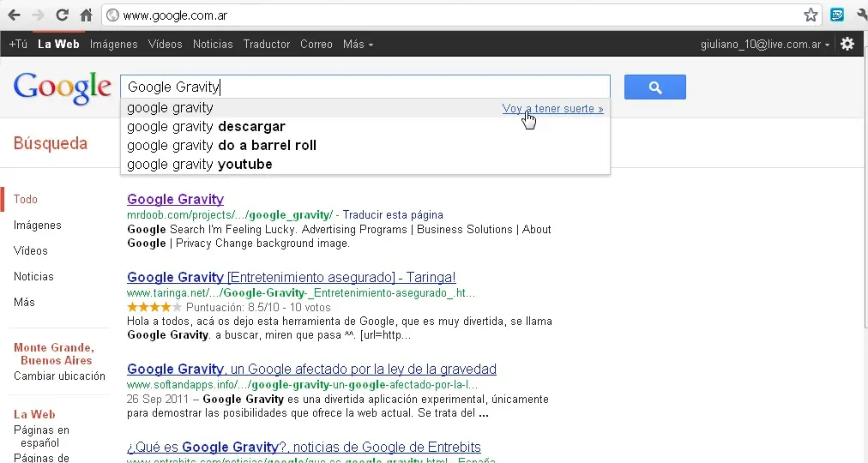Choose suggestion 'google gravity youtube'

pos(365,165)
